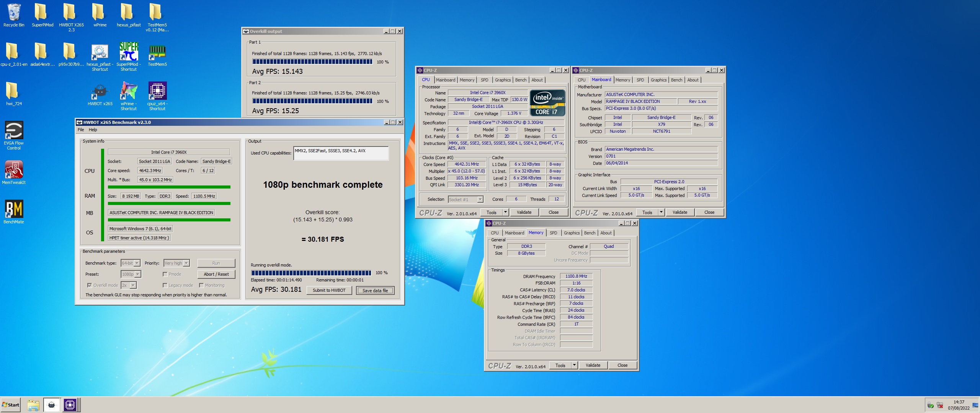Click the Overkill Part 1 progress bar
The height and width of the screenshot is (413, 980).
pyautogui.click(x=312, y=62)
